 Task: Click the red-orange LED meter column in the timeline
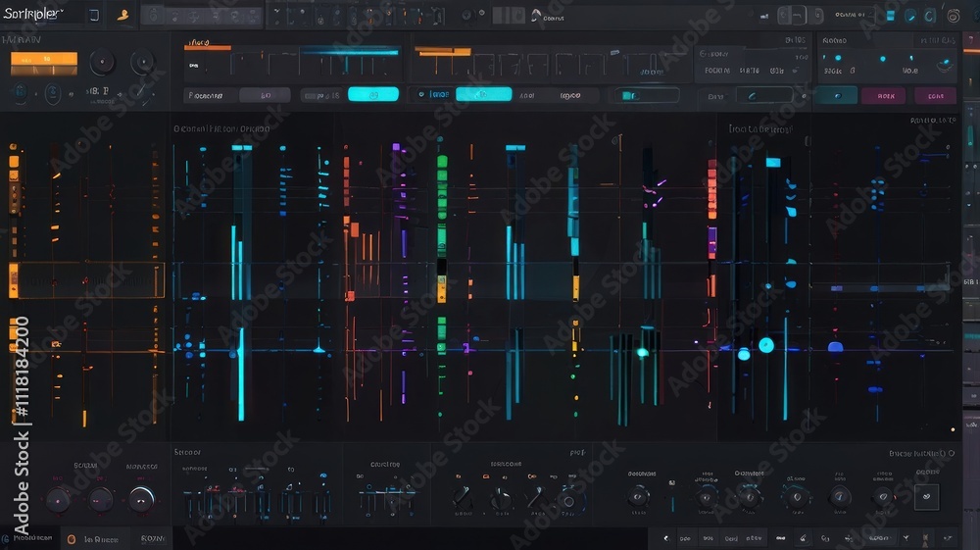tap(711, 189)
